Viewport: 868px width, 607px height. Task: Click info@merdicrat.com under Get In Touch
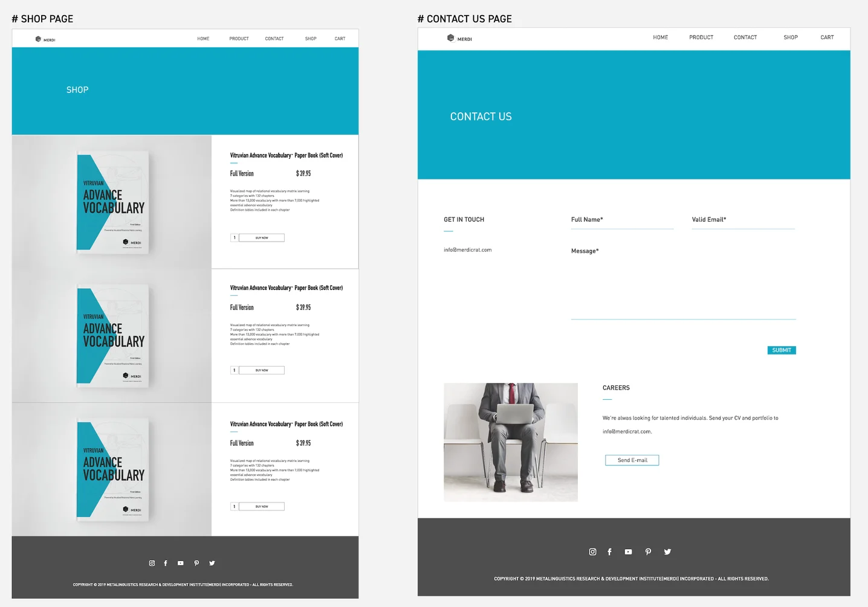click(468, 249)
